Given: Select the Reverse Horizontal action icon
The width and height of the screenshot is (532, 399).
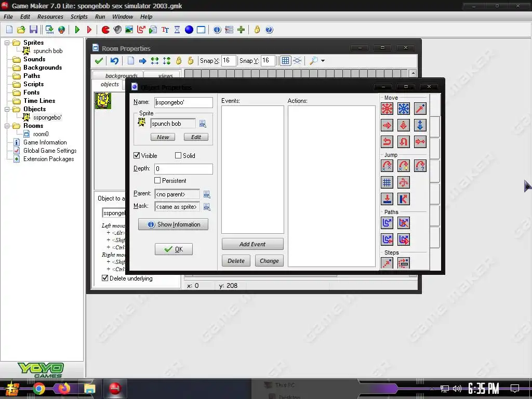Looking at the screenshot, I should (x=387, y=141).
